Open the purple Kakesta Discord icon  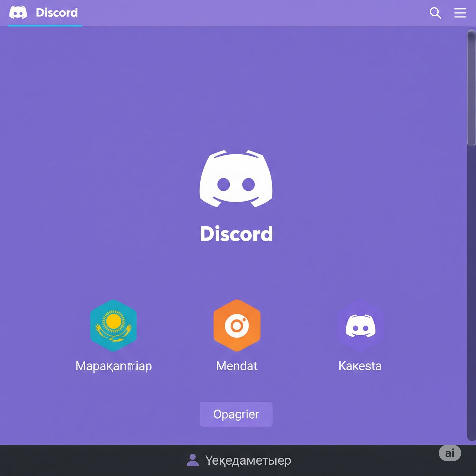click(360, 325)
